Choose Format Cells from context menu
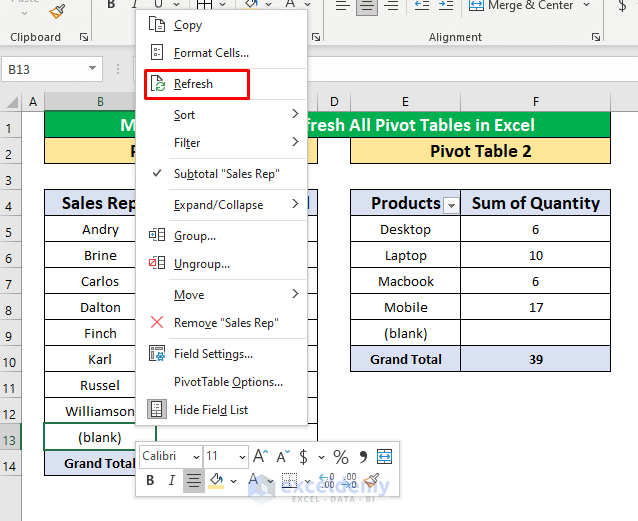 (x=210, y=53)
